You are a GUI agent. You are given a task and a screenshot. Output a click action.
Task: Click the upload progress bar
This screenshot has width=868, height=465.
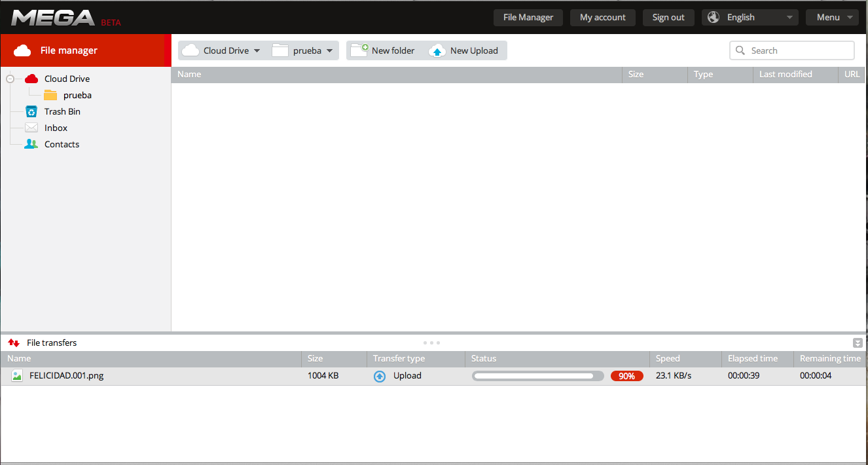pos(537,376)
